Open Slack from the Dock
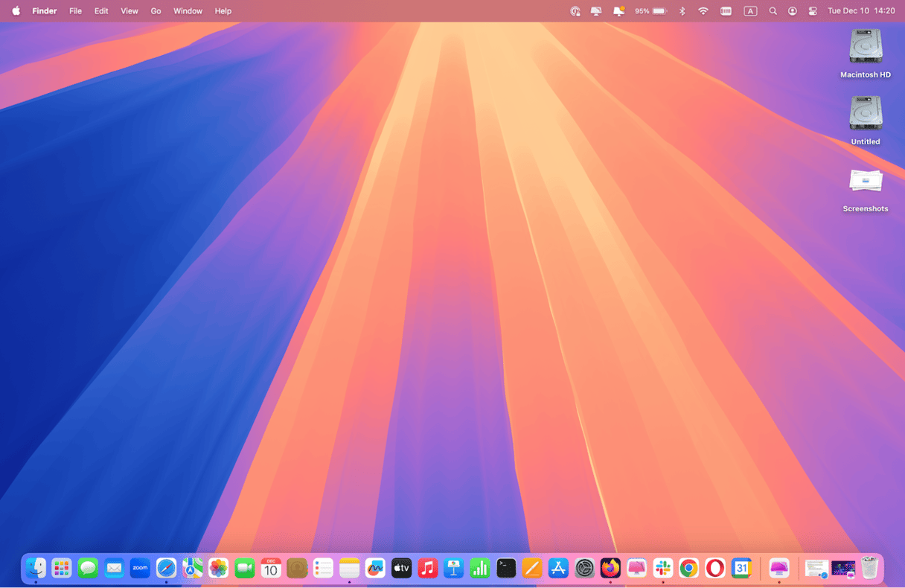905x588 pixels. 662,569
